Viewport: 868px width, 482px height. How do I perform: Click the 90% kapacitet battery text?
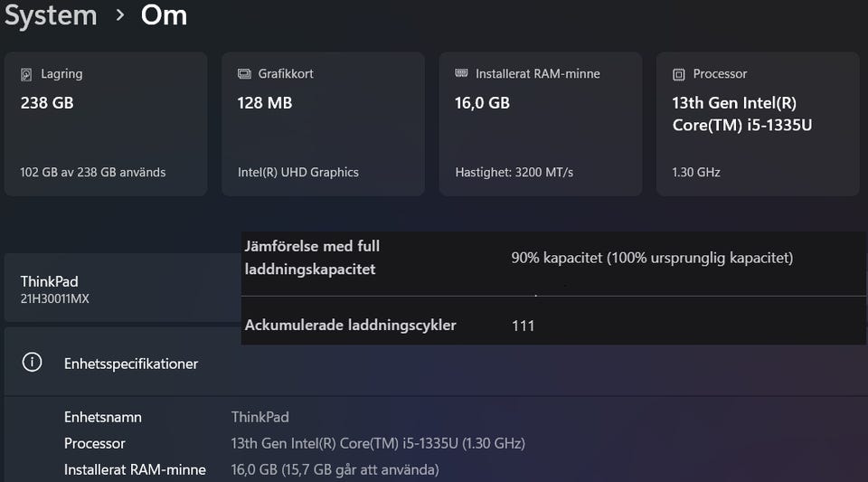pos(651,258)
